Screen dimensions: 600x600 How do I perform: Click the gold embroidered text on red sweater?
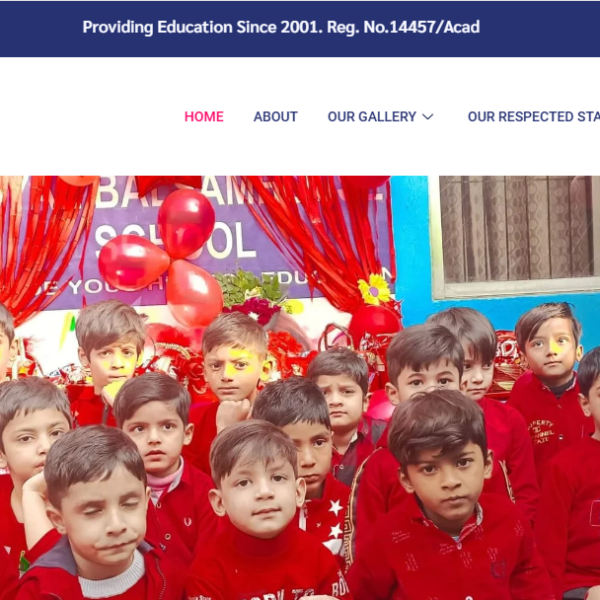pos(541,432)
